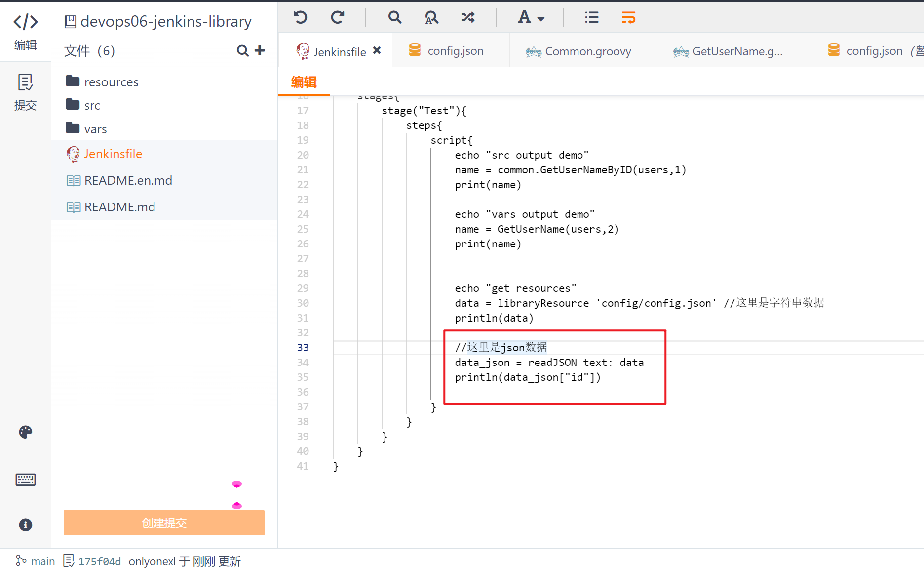Click the common.GetUserNameByID code line
The image size is (924, 568).
pos(570,170)
